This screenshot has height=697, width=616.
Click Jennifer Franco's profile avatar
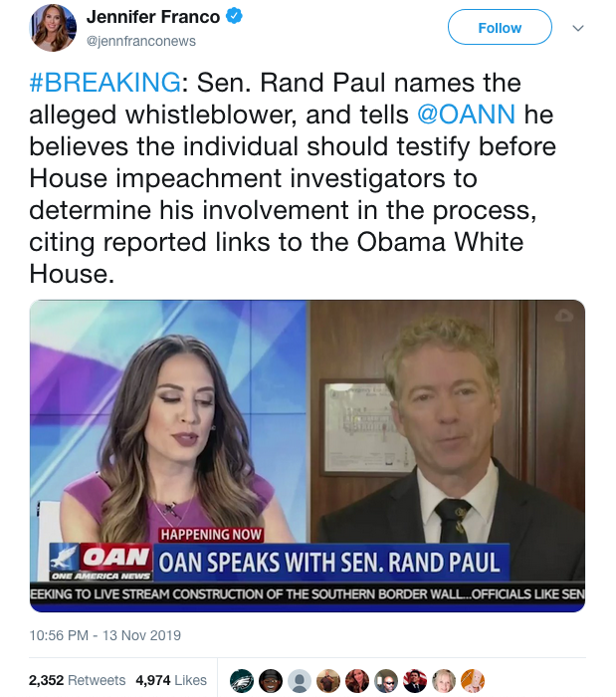53,29
